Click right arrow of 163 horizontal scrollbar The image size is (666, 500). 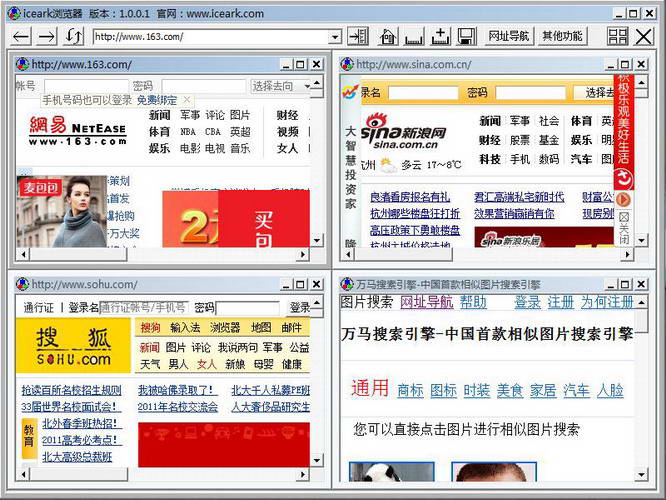[302, 254]
